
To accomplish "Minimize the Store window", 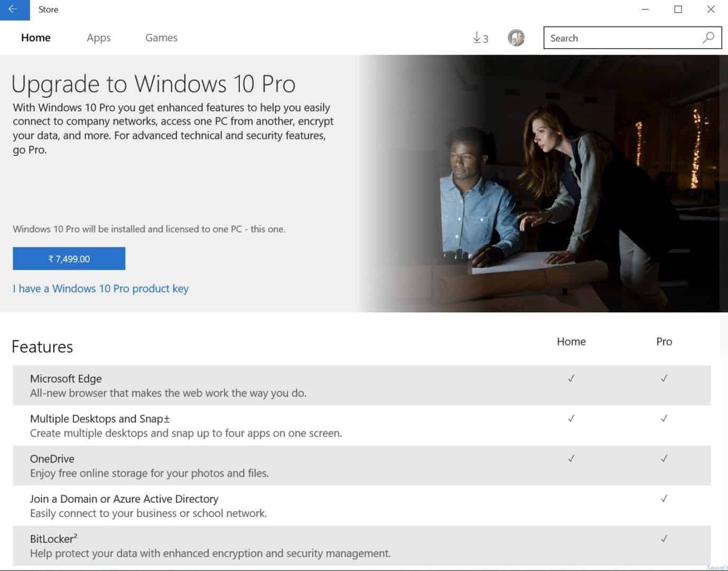I will [x=645, y=10].
